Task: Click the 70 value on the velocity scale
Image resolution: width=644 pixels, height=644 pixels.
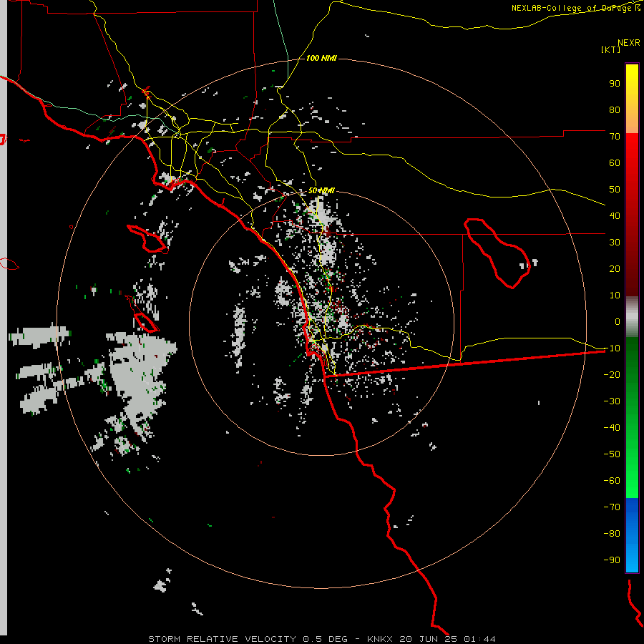Action: click(615, 137)
